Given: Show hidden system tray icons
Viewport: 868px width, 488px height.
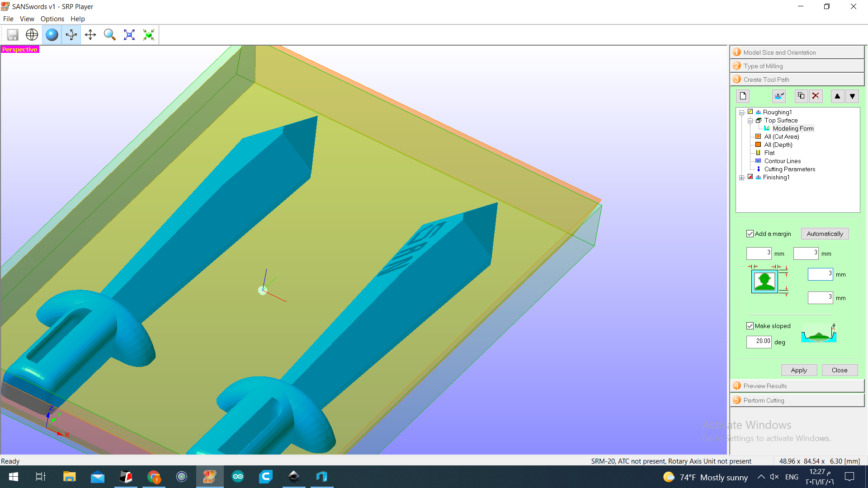Looking at the screenshot, I should click(x=761, y=477).
